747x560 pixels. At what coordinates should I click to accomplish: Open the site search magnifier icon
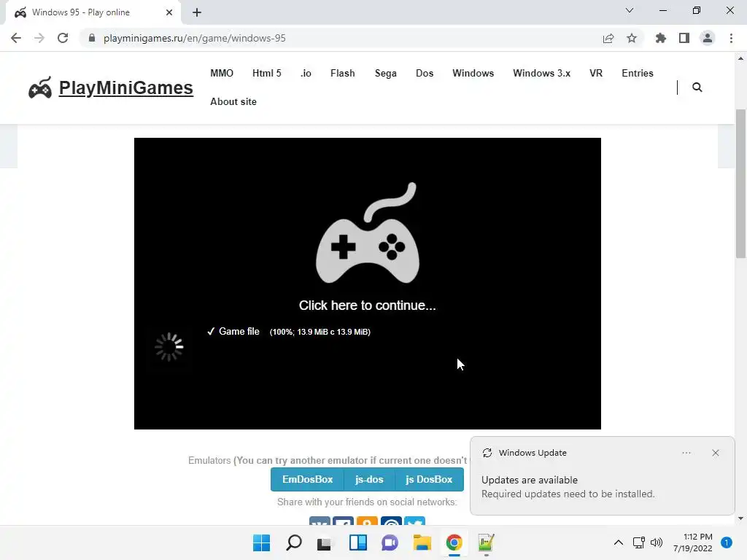pos(697,87)
